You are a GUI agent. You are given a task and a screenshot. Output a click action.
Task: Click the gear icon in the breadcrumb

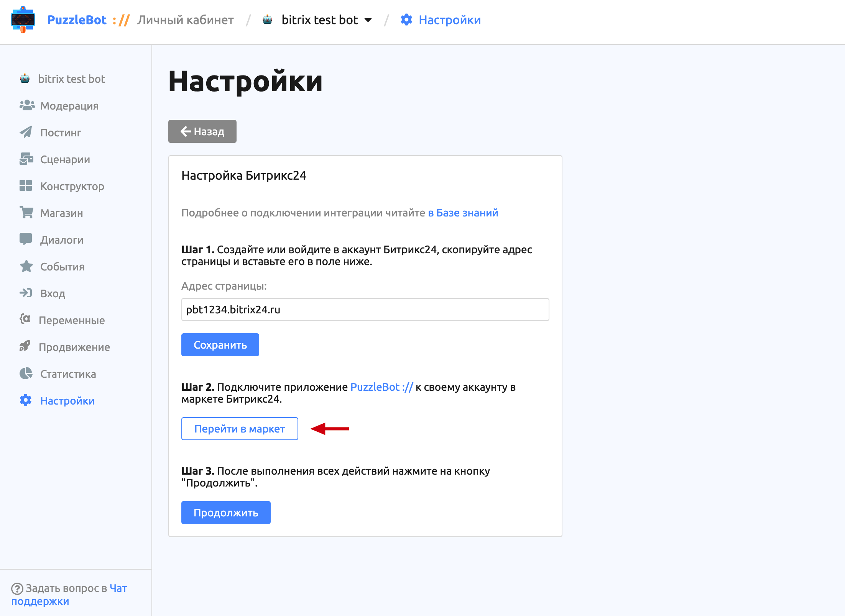click(x=406, y=20)
